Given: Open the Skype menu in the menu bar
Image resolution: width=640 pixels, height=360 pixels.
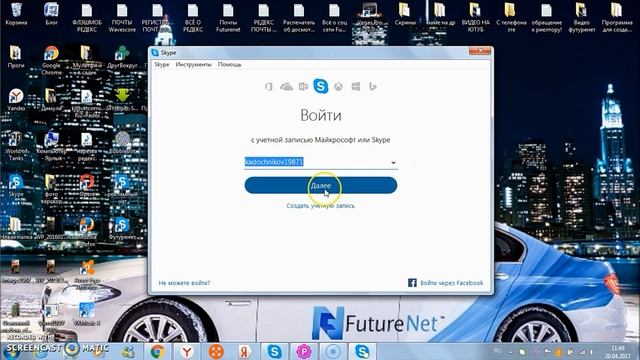Looking at the screenshot, I should pyautogui.click(x=162, y=64).
